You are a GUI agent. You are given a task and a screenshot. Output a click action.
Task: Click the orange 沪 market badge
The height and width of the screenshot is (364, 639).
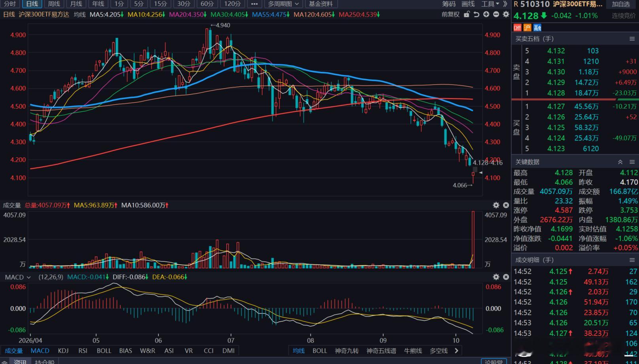[x=527, y=28]
